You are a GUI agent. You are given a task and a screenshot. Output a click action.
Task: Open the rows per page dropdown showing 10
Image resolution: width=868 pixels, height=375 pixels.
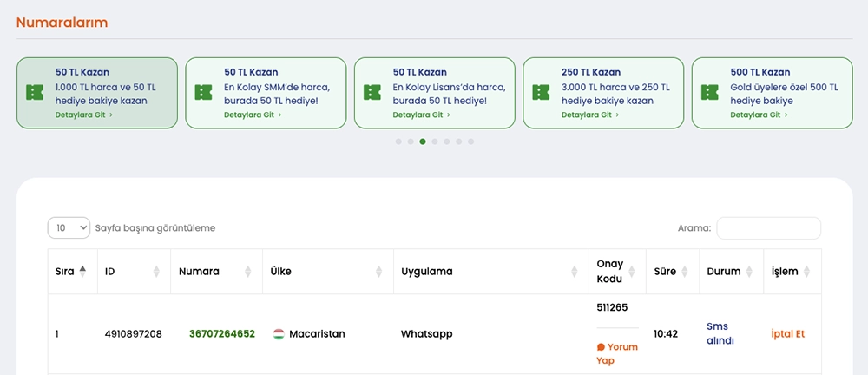tap(69, 227)
